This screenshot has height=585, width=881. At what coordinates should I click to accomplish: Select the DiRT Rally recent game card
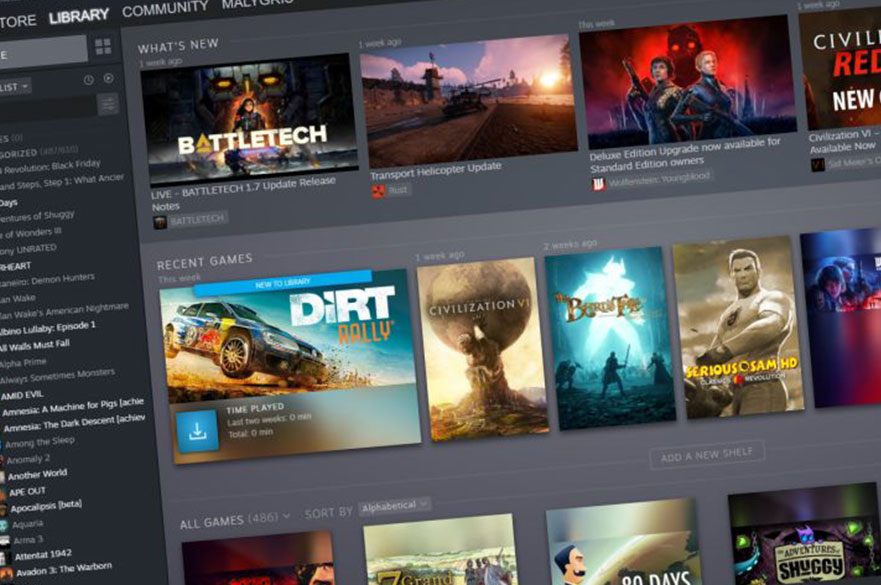tap(290, 366)
